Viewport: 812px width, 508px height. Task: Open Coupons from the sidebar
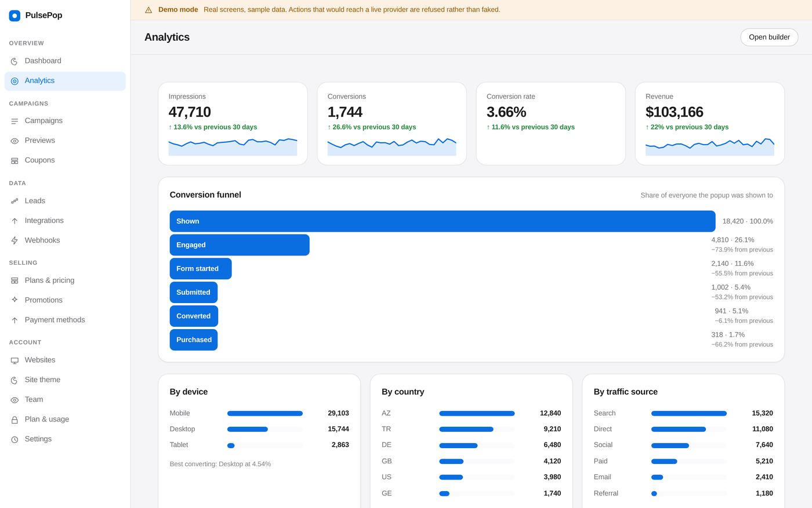(x=65, y=160)
